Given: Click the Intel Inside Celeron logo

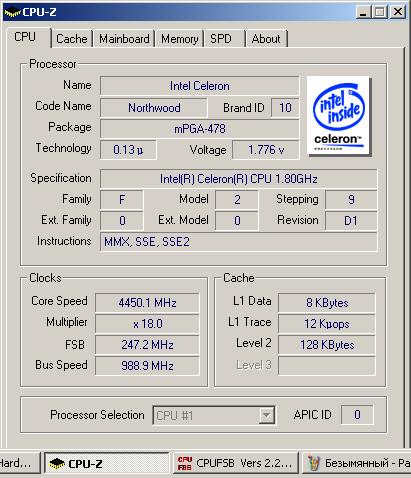Looking at the screenshot, I should tap(338, 116).
